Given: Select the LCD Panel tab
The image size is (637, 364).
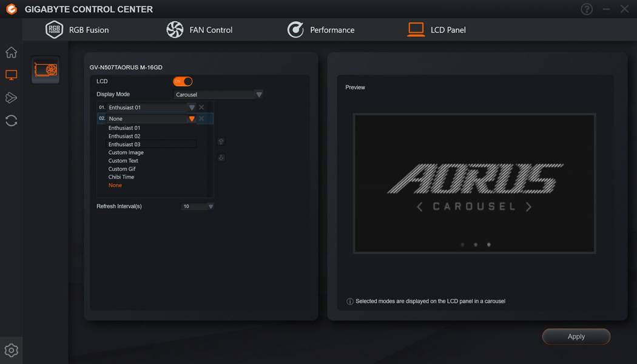Looking at the screenshot, I should [437, 30].
